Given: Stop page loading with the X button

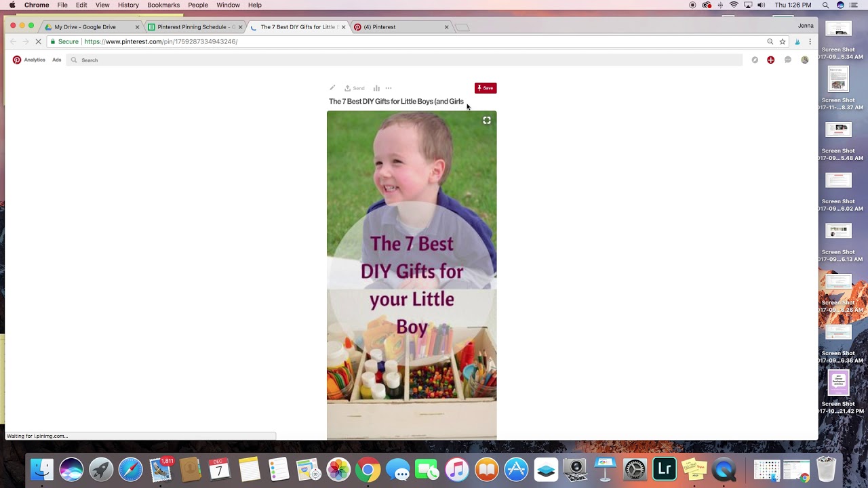Looking at the screenshot, I should click(x=39, y=41).
